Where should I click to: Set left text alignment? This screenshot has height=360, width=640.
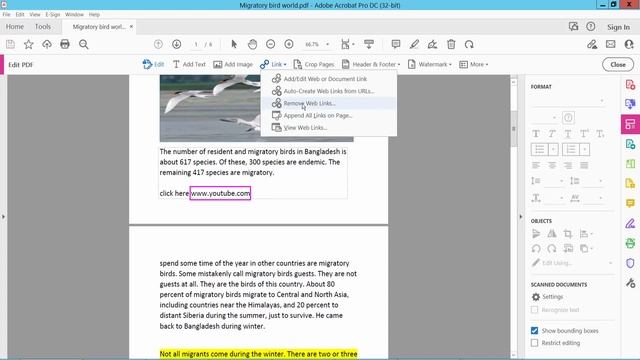click(536, 165)
